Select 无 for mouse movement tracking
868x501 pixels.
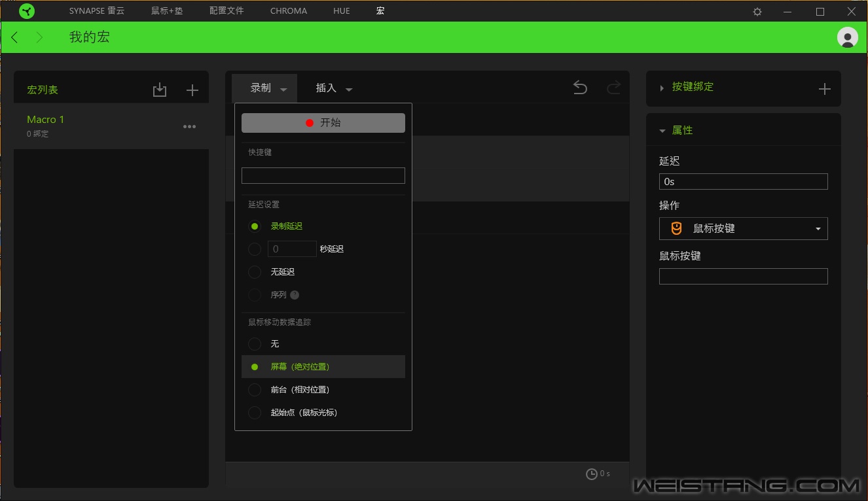[x=255, y=344]
